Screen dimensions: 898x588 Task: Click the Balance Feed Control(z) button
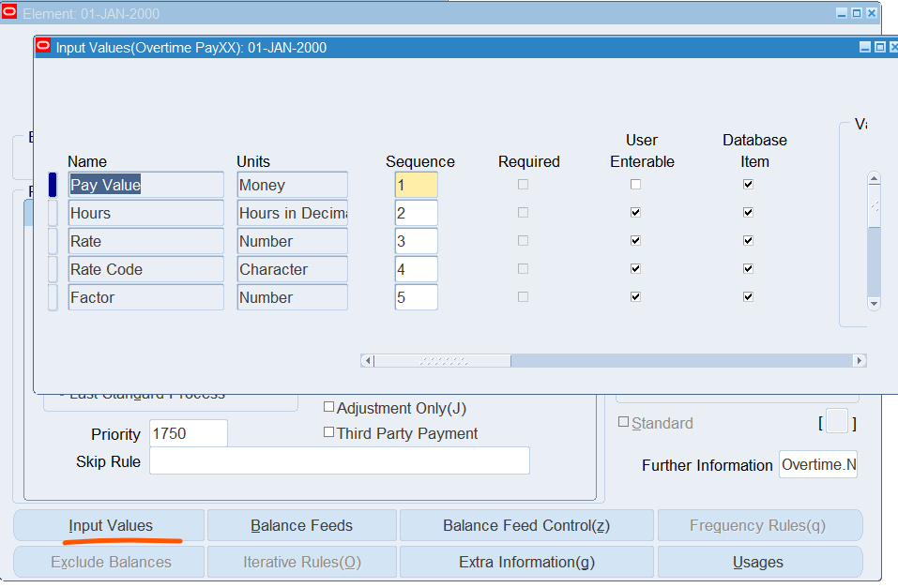tap(526, 525)
